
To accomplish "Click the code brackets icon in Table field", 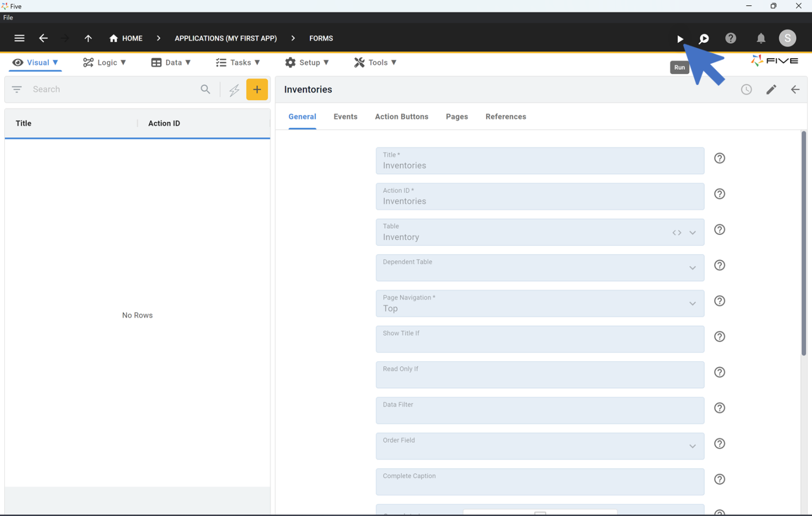I will click(677, 232).
